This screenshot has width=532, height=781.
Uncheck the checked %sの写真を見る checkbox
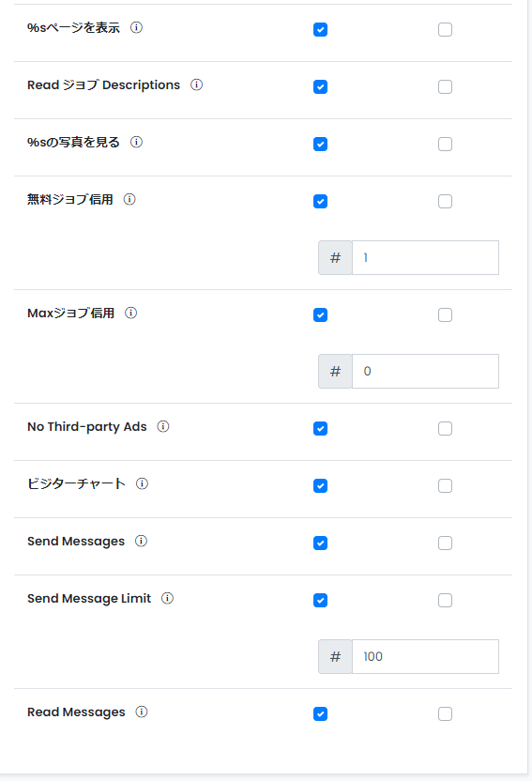tap(321, 145)
